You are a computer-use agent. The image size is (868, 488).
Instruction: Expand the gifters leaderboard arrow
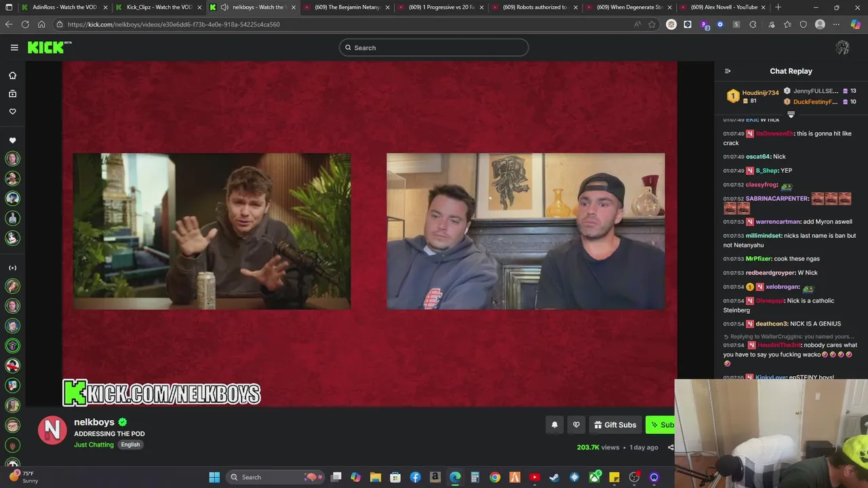(x=791, y=115)
